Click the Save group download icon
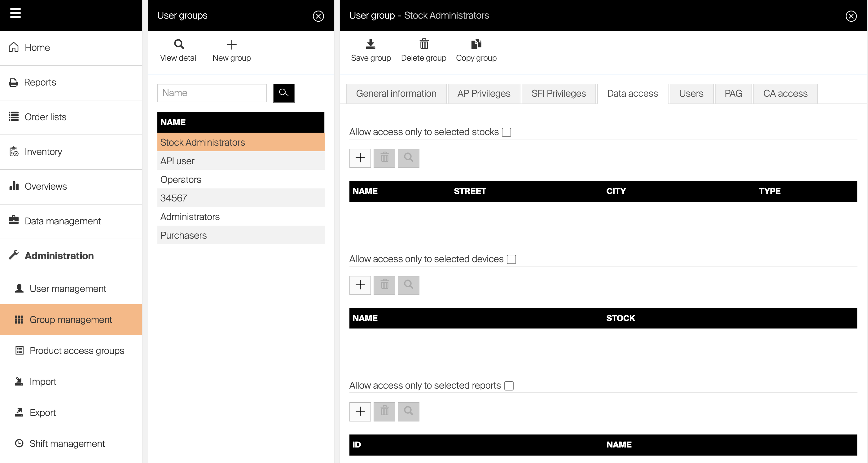868x463 pixels. tap(370, 44)
